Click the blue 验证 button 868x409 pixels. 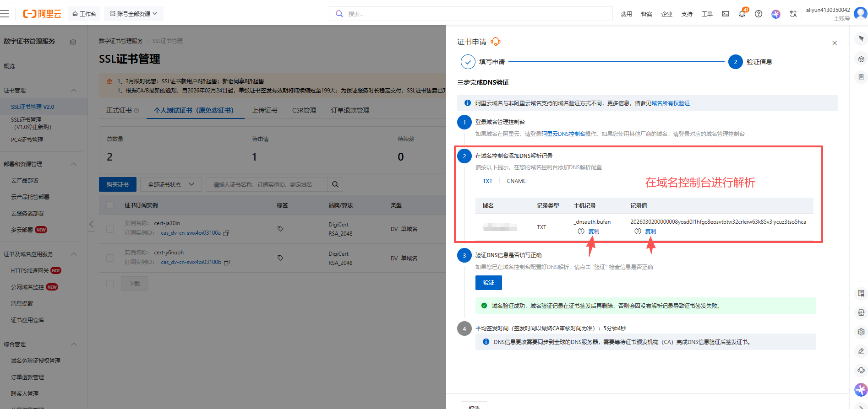(488, 283)
